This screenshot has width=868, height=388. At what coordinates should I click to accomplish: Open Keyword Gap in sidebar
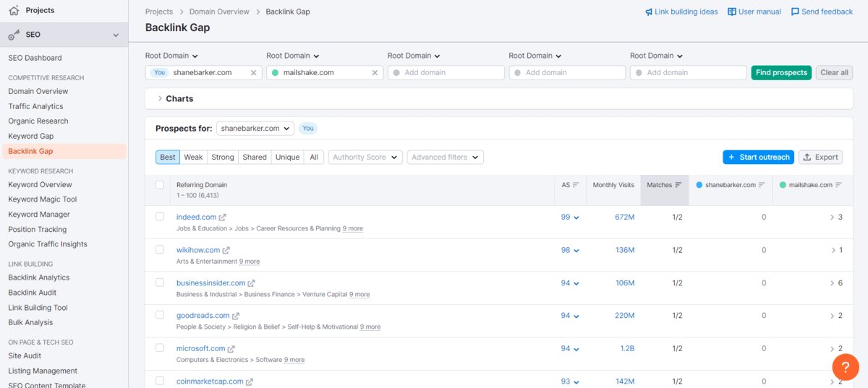(x=31, y=137)
